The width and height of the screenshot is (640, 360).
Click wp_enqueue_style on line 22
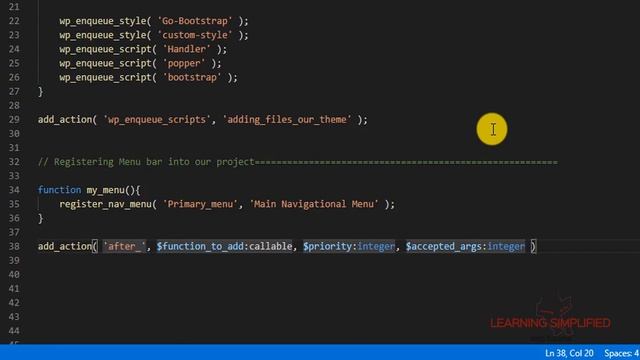tap(102, 21)
